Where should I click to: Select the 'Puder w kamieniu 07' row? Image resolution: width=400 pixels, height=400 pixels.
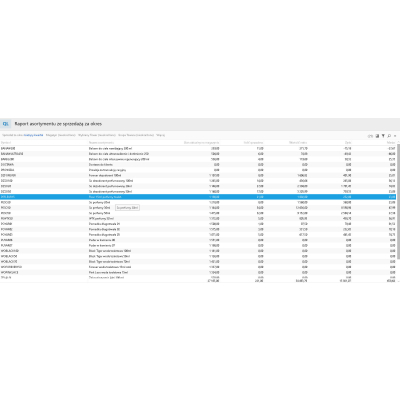pyautogui.click(x=198, y=245)
